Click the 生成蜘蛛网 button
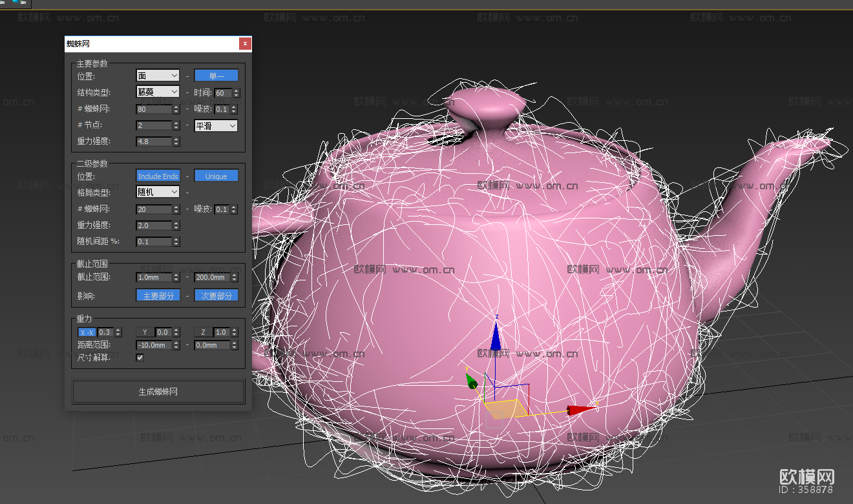This screenshot has width=853, height=504. (158, 392)
